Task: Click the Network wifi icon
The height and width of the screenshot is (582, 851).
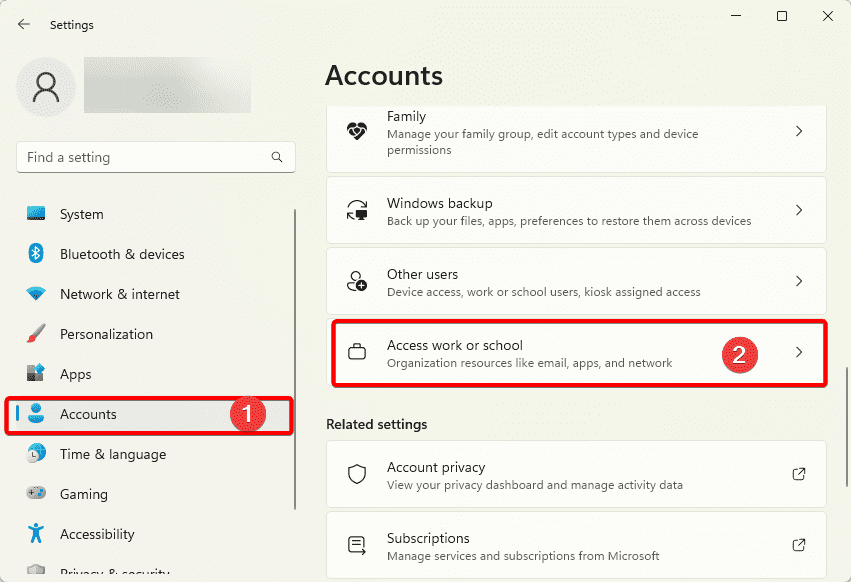Action: [36, 294]
